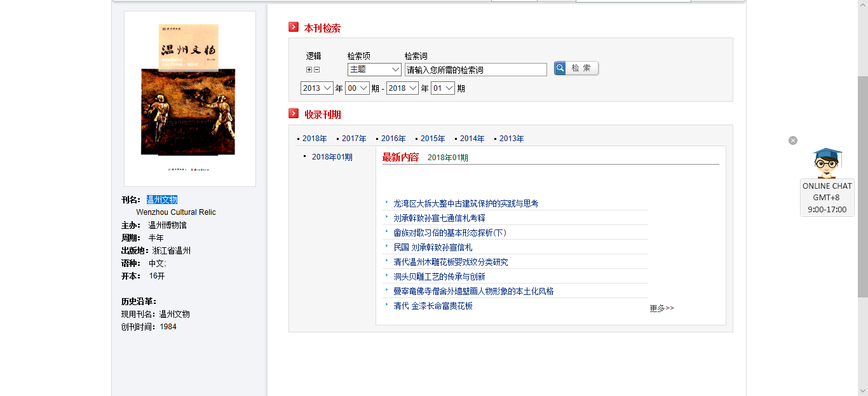Click the 温州文物 journal cover image
Viewport: 868px width, 396px height.
click(x=189, y=99)
